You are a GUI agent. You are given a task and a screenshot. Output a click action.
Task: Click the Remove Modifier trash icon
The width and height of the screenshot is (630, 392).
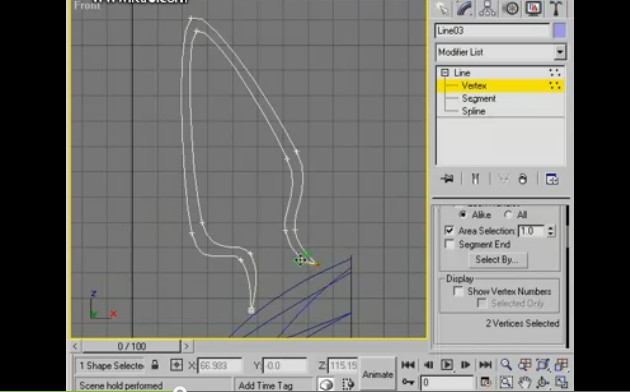point(523,179)
